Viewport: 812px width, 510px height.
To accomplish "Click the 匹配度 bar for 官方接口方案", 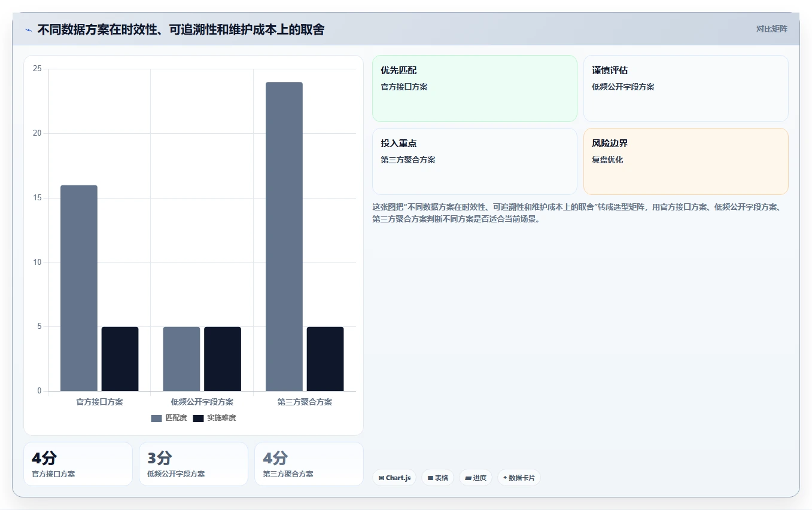I will tap(79, 288).
